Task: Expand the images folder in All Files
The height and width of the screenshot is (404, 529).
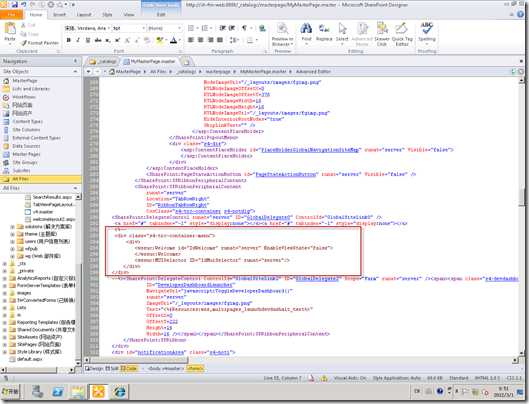Action: pos(5,293)
